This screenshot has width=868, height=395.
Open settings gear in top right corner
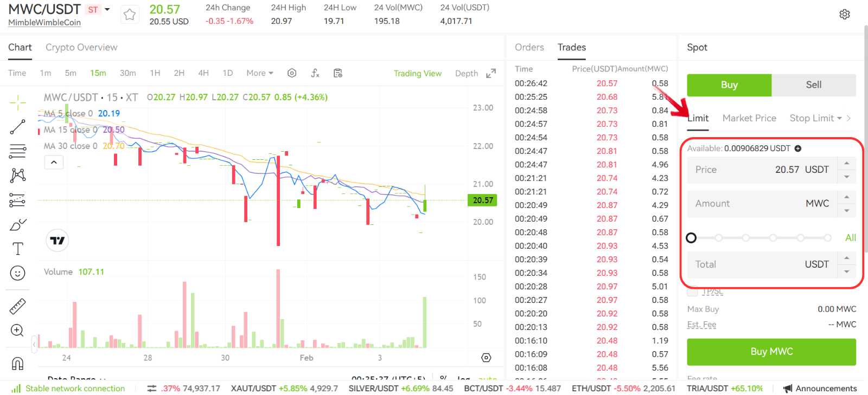(x=845, y=14)
